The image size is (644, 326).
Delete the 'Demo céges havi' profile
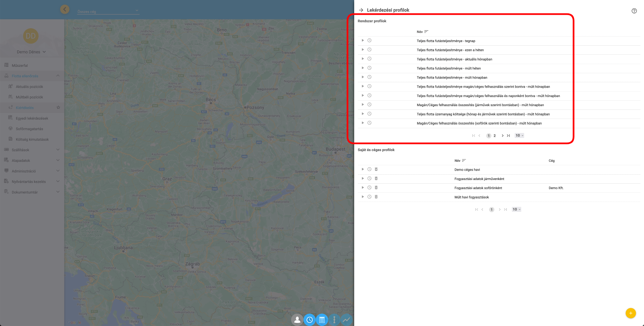click(x=376, y=170)
